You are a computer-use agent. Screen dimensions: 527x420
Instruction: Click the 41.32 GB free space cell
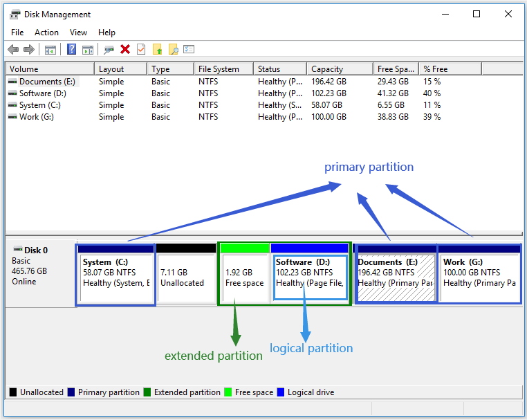point(393,93)
